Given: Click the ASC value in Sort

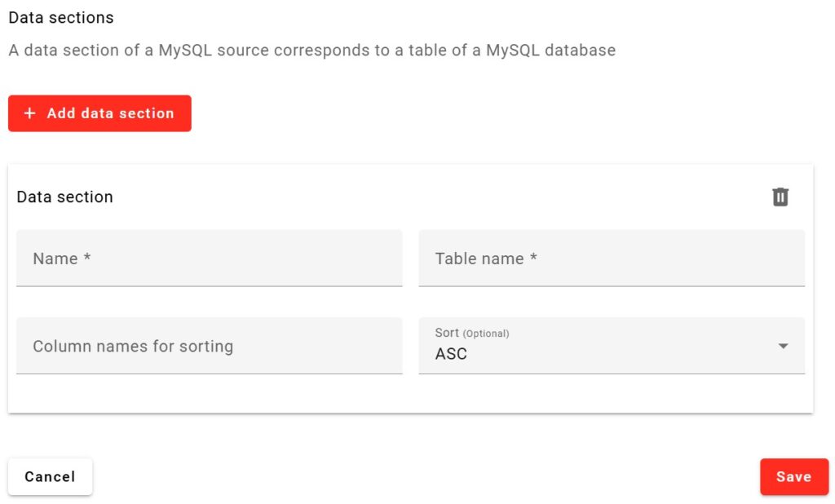Looking at the screenshot, I should 451,355.
